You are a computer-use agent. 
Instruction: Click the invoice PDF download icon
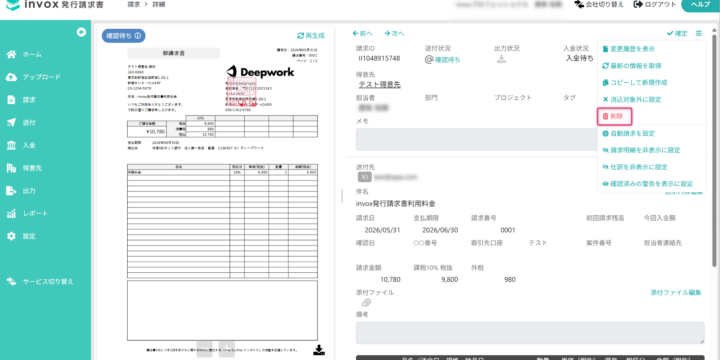pyautogui.click(x=319, y=350)
